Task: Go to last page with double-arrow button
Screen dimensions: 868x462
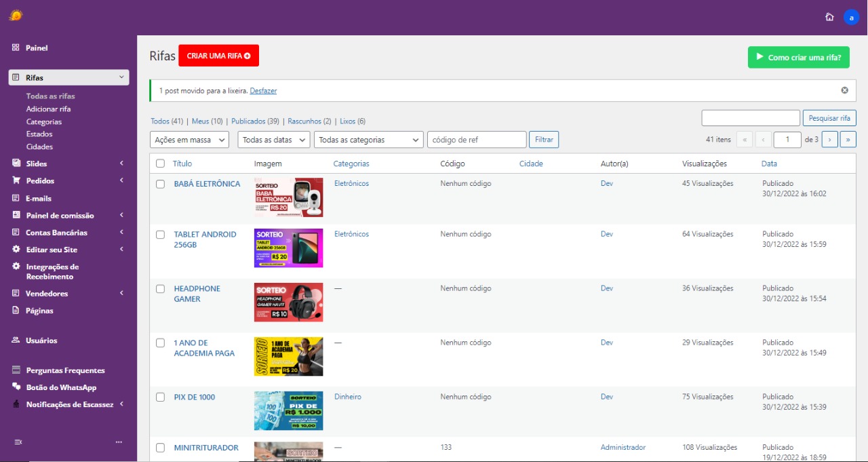Action: (x=848, y=140)
